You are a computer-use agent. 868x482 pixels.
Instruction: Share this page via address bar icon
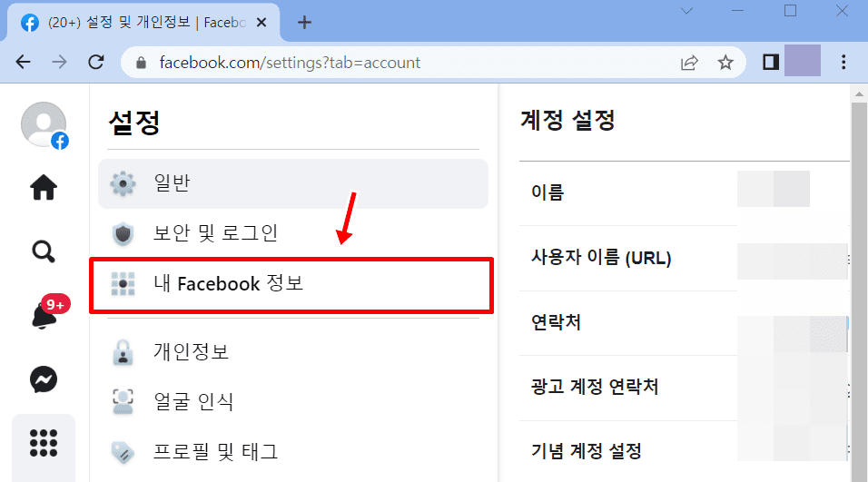(x=689, y=63)
